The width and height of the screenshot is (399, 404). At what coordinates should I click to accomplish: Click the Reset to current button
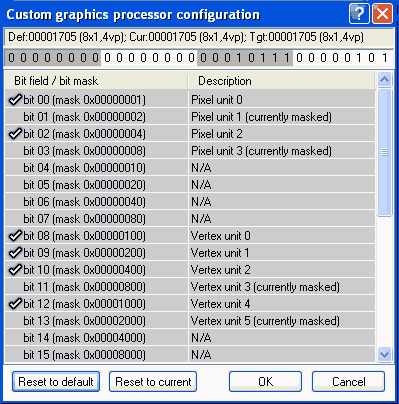click(x=153, y=382)
